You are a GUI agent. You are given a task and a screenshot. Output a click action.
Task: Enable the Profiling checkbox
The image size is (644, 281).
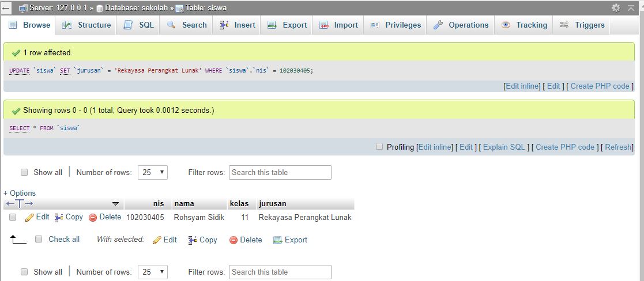pyautogui.click(x=379, y=146)
